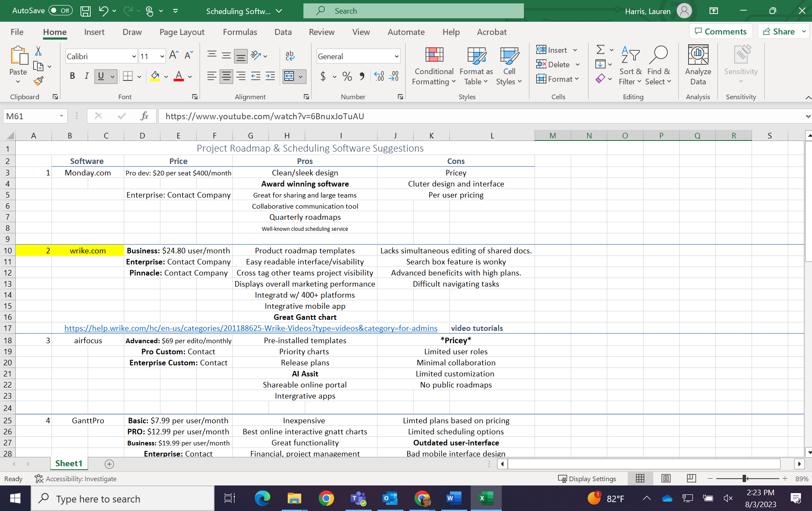Click Decrease Decimal icon
Screen dimensions: 812x511
click(x=394, y=76)
